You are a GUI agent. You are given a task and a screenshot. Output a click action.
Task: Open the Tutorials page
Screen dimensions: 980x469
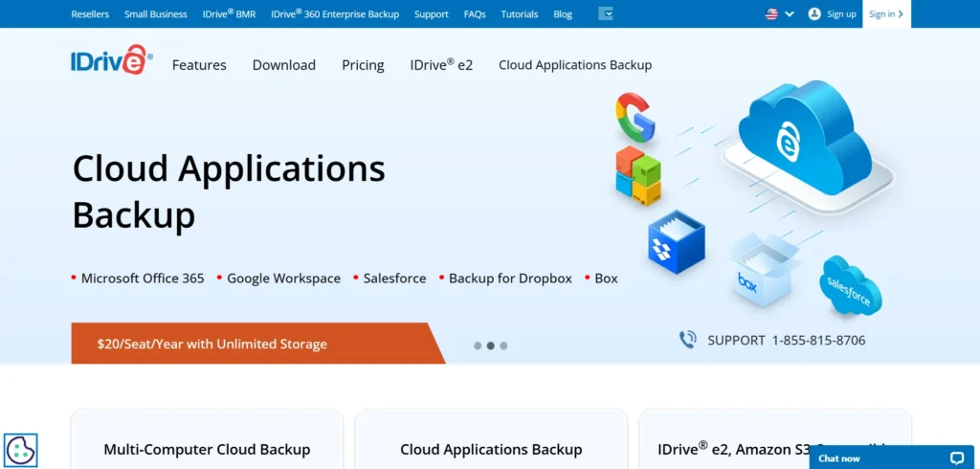[520, 13]
